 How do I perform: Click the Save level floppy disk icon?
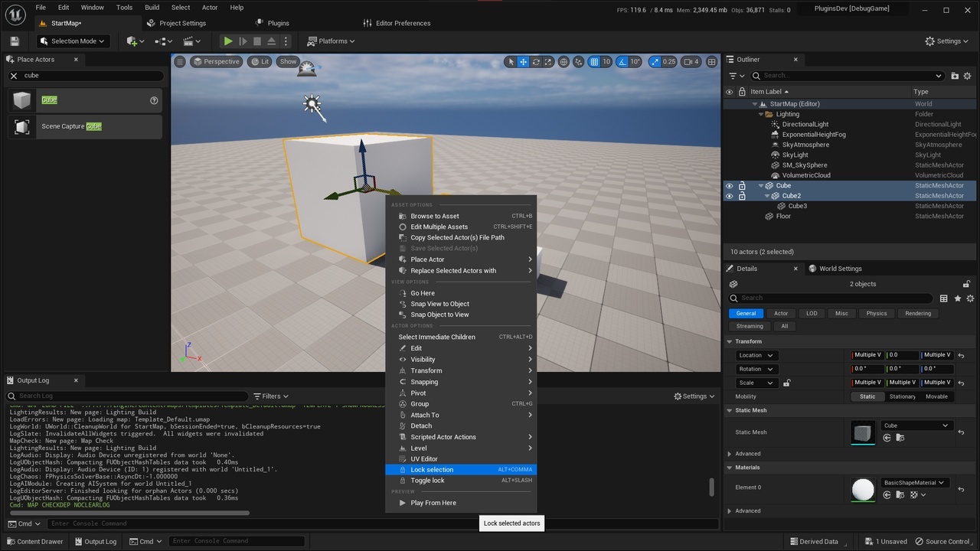click(15, 41)
